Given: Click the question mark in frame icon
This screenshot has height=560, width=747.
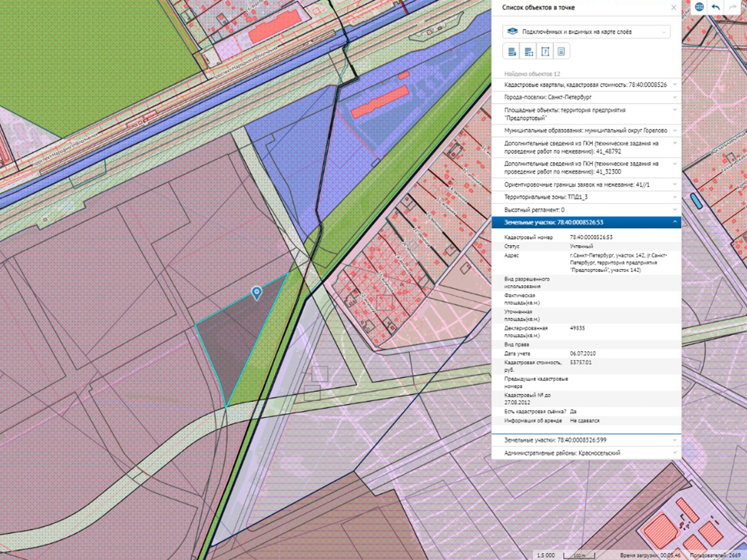Looking at the screenshot, I should coord(545,51).
